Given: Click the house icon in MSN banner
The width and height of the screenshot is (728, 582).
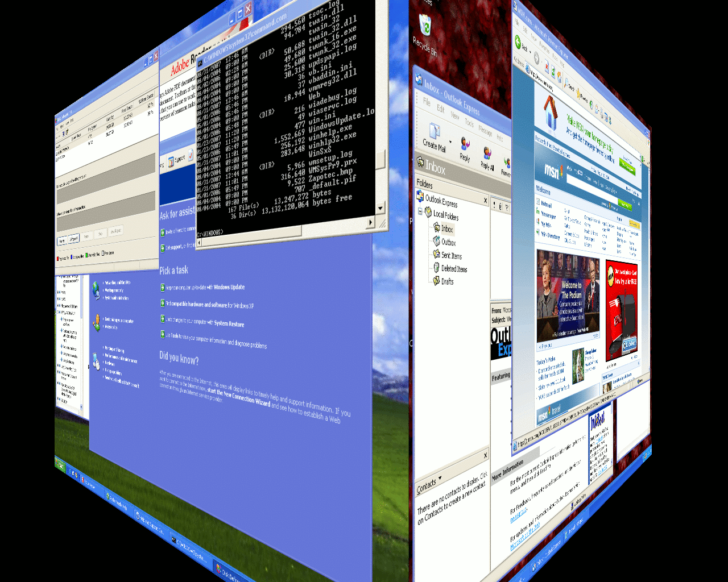Looking at the screenshot, I should [550, 114].
